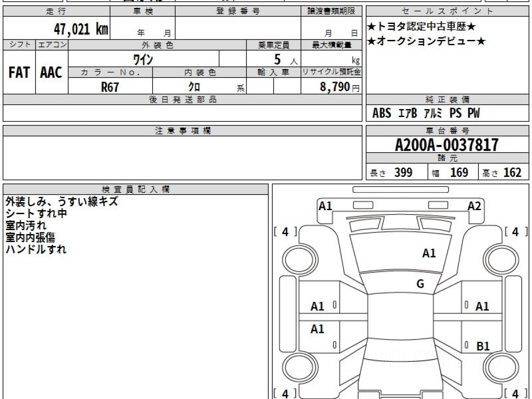Select the G mark on the windshield
The height and width of the screenshot is (399, 532).
(420, 284)
